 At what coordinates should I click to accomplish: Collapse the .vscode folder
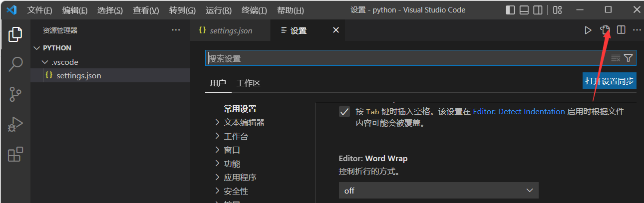click(x=60, y=62)
